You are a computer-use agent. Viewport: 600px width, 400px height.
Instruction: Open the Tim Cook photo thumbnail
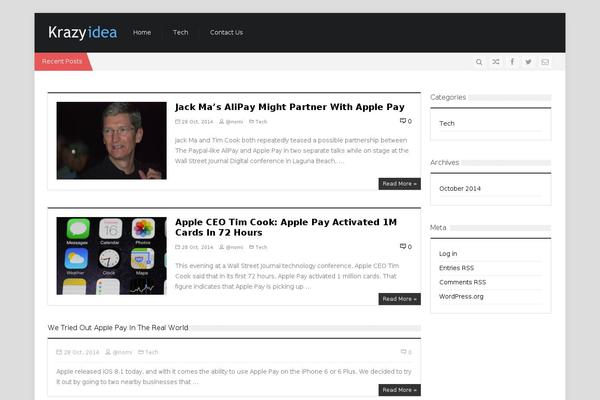pos(111,140)
